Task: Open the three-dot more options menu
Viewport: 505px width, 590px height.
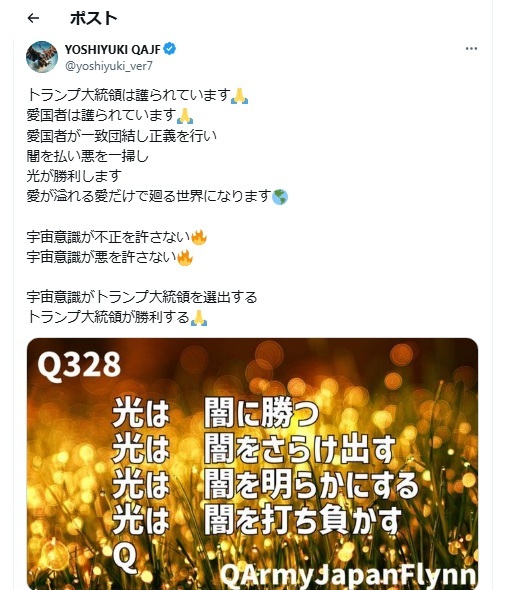Action: tap(471, 49)
